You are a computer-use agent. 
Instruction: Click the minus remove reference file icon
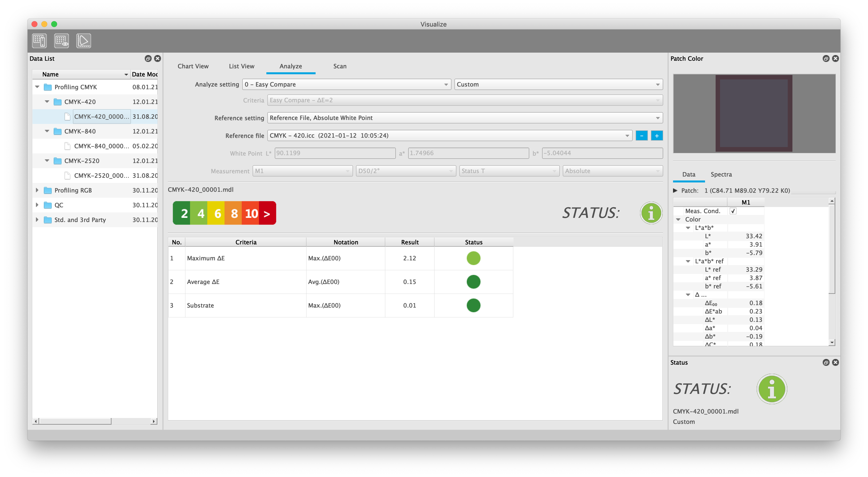click(642, 136)
